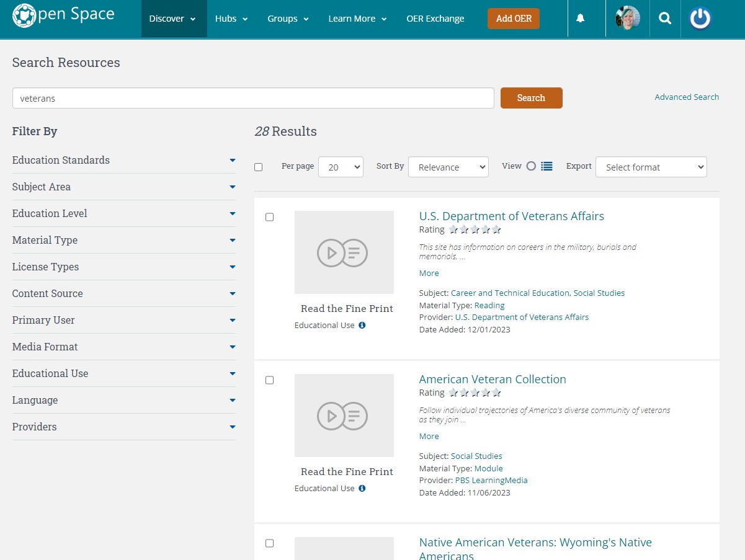Expand the Education Level filter

[124, 213]
